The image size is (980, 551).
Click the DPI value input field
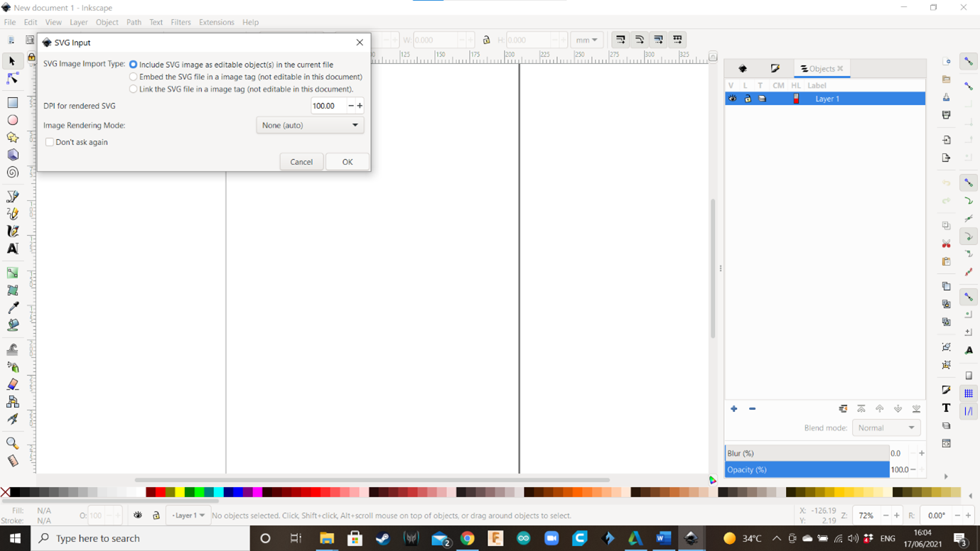pyautogui.click(x=328, y=106)
